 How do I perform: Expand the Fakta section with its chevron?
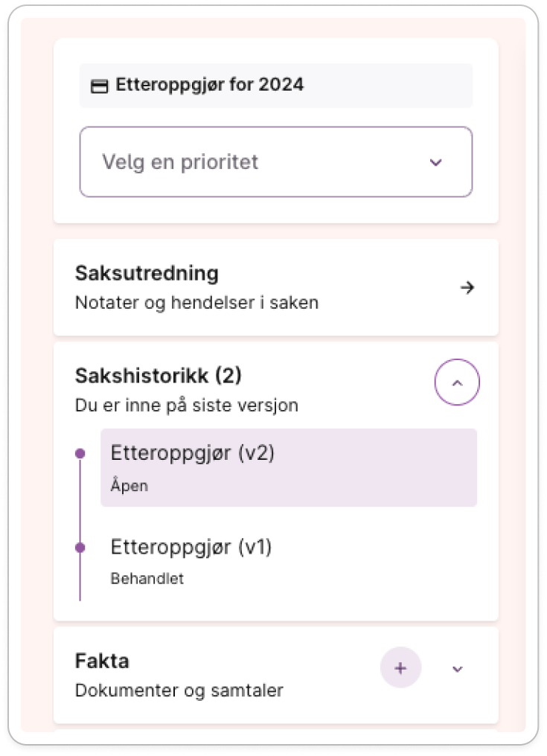pyautogui.click(x=457, y=669)
